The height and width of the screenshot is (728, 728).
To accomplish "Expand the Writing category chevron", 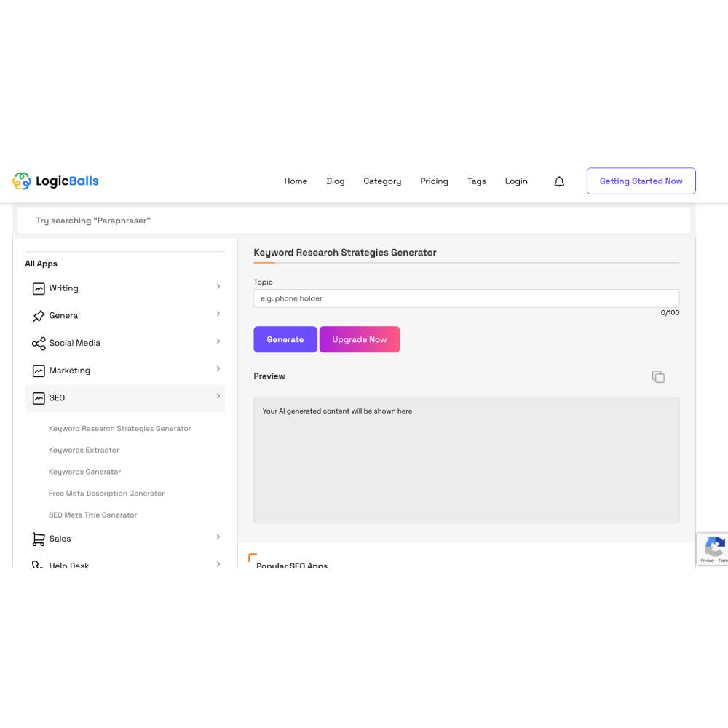I will click(x=218, y=287).
